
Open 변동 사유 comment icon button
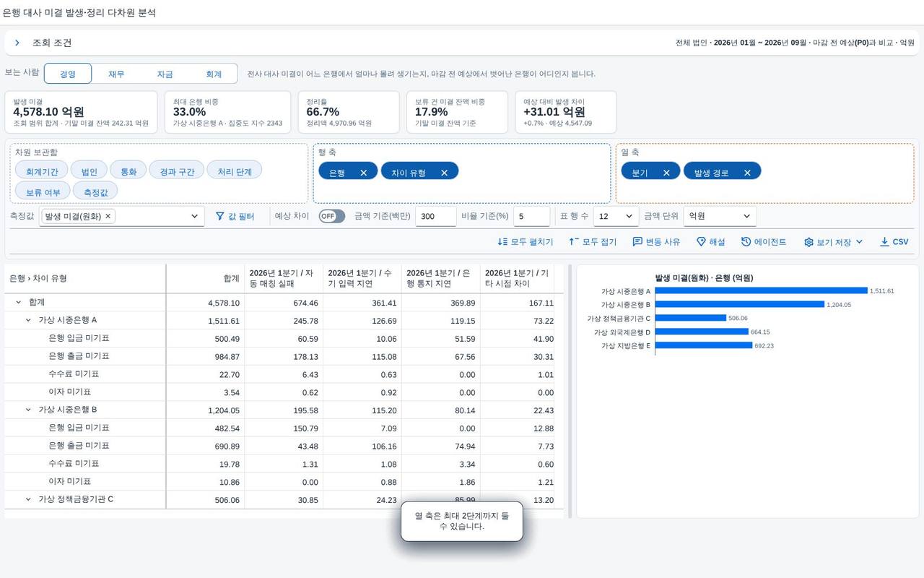click(x=656, y=242)
